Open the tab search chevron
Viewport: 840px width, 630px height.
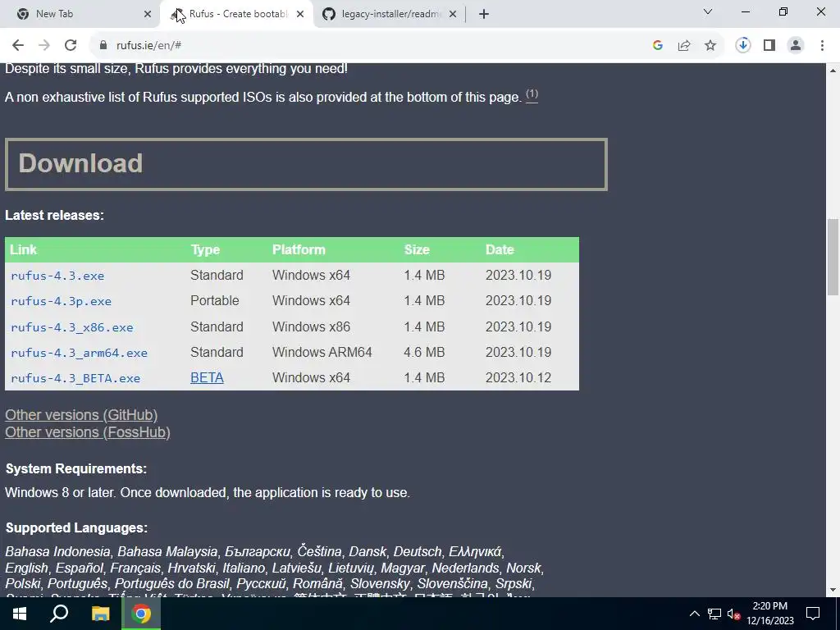(x=708, y=11)
